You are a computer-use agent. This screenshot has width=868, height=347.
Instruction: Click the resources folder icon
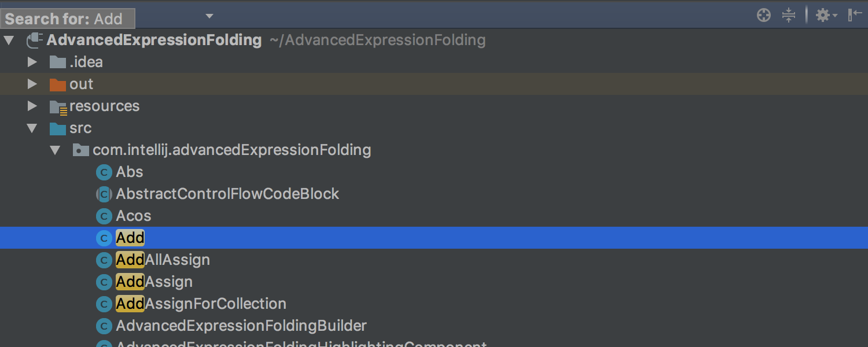pos(58,106)
